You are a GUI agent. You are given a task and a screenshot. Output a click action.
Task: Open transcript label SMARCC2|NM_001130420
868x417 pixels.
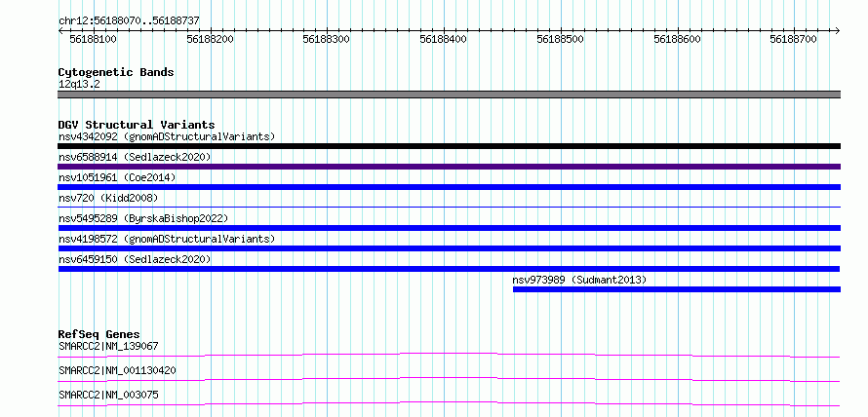pos(117,370)
